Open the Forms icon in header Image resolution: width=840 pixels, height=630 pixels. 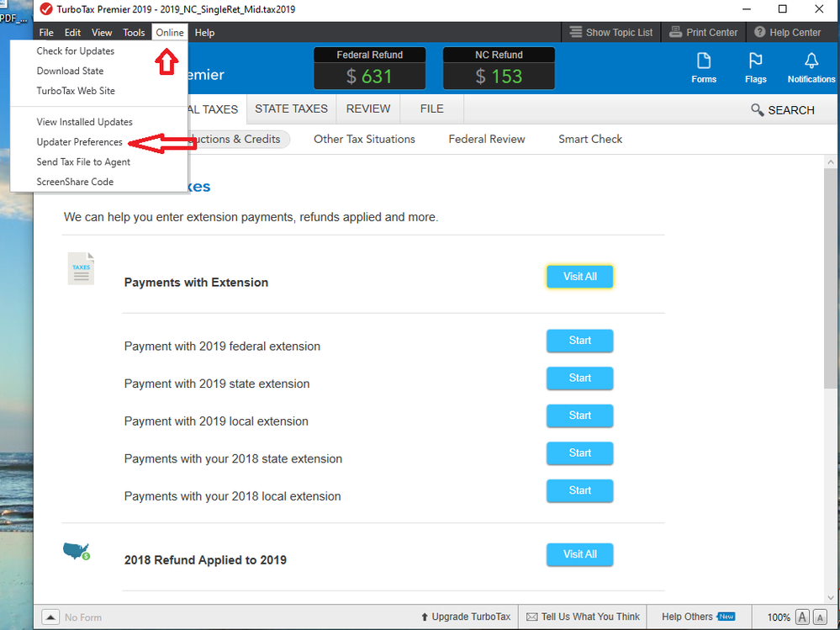pyautogui.click(x=704, y=67)
